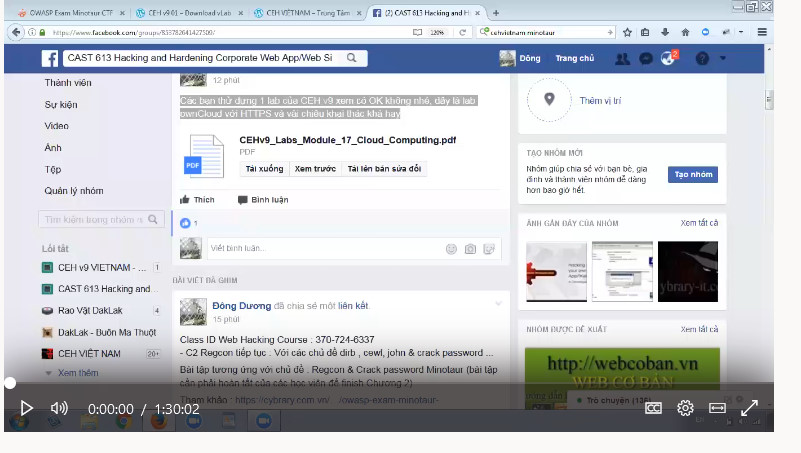Like the post with Thích
The image size is (801, 453).
tap(197, 200)
